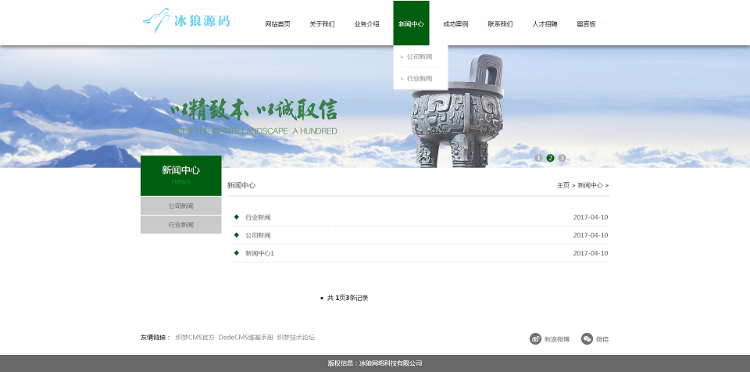Open the 行业新闻 article in the list
The image size is (750, 372).
(x=258, y=218)
